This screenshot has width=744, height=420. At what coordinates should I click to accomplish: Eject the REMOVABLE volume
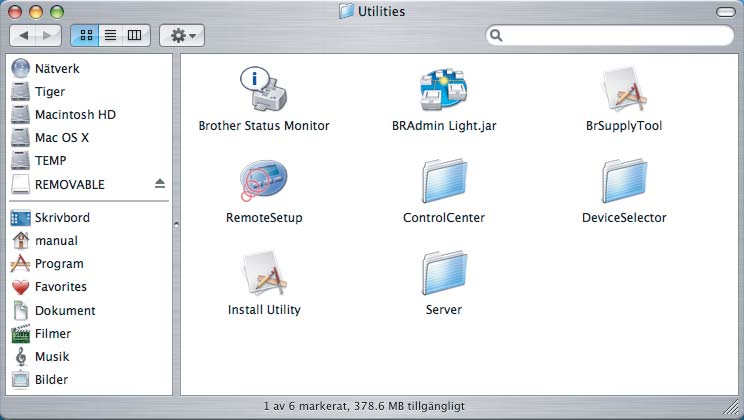(160, 184)
